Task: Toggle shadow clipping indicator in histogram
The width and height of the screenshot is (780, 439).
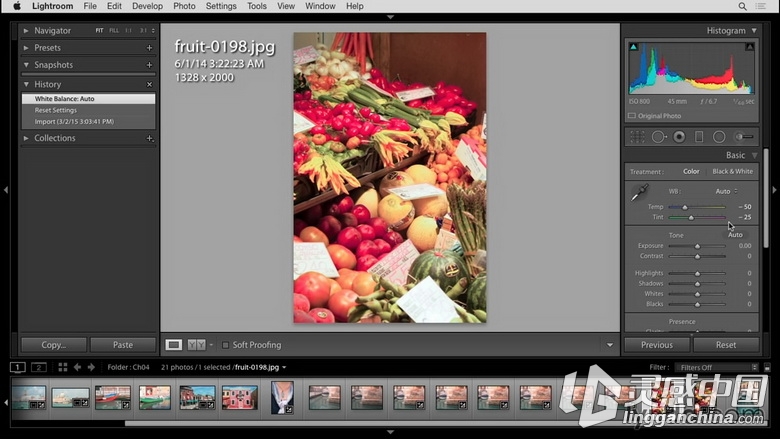Action: [x=633, y=47]
